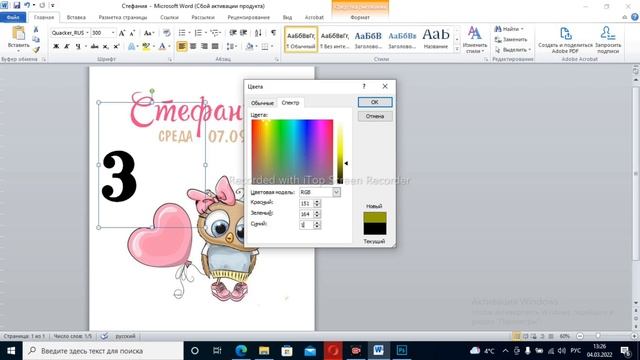Click the Copy icon in clipboard group

tap(36, 39)
